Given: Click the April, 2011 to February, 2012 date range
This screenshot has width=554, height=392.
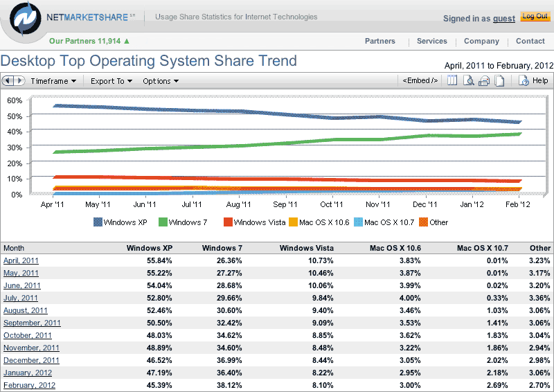Looking at the screenshot, I should pyautogui.click(x=499, y=66).
